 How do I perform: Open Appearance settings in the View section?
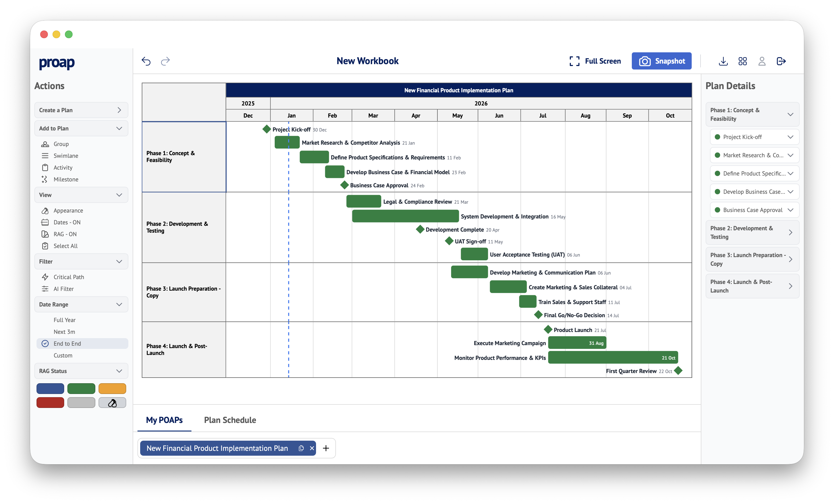(x=68, y=210)
